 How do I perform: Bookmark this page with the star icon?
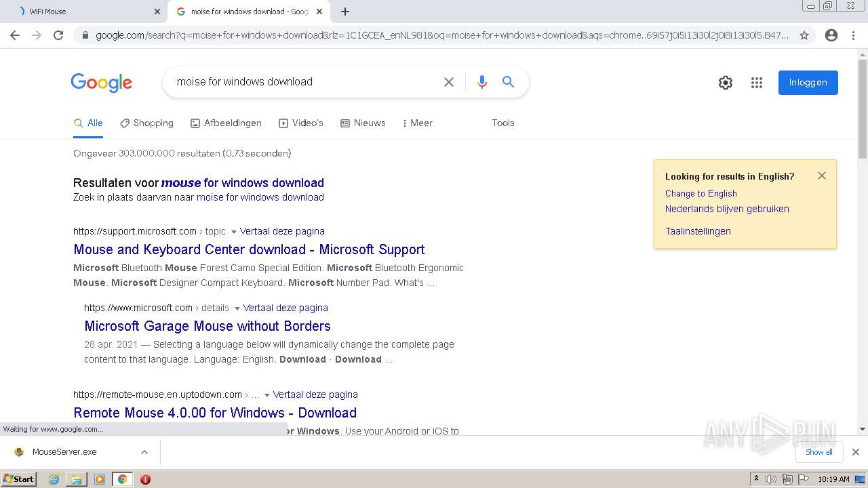point(804,35)
